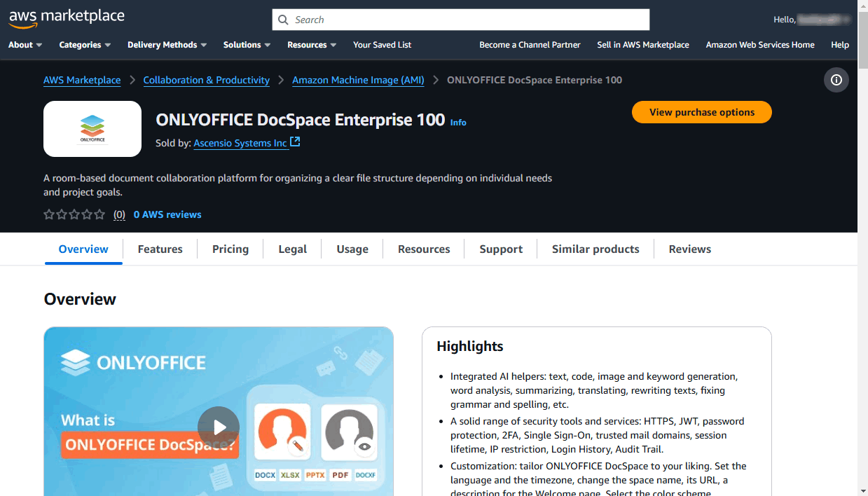The width and height of the screenshot is (868, 496).
Task: Open the Categories dropdown
Action: tap(85, 45)
